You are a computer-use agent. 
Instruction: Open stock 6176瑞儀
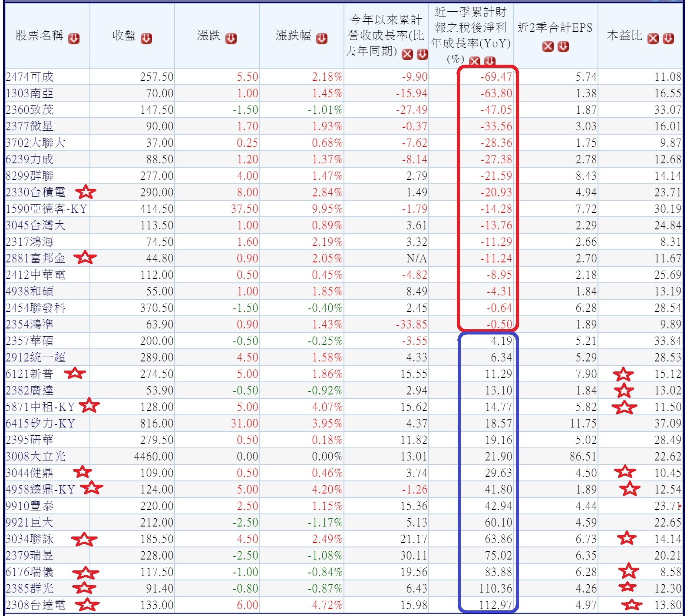point(30,572)
